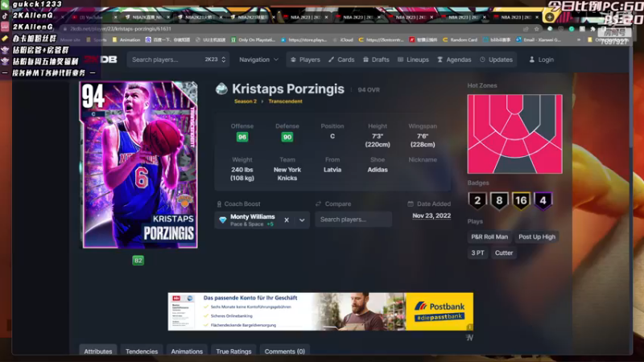Viewport: 644px width, 362px height.
Task: Switch to the Comments (0) tab
Action: (x=285, y=351)
